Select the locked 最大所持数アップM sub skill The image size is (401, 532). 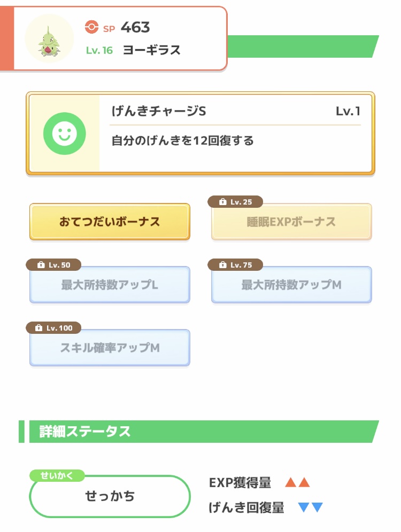[291, 285]
